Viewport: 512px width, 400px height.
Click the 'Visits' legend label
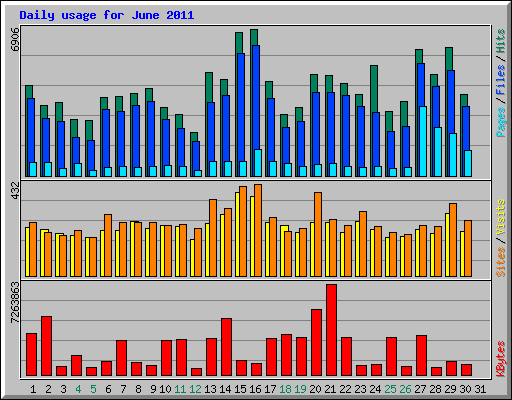tap(500, 218)
